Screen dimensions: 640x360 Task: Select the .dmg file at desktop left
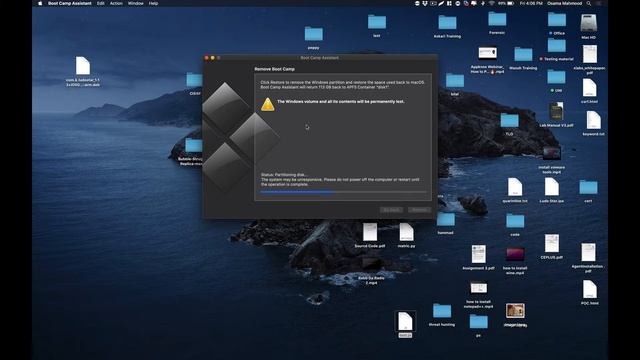[x=83, y=66]
